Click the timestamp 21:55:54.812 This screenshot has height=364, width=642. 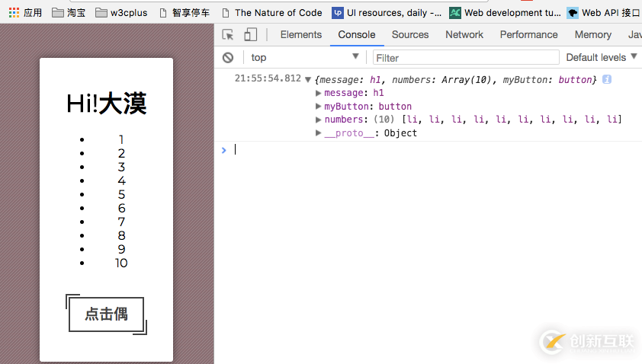tap(268, 78)
